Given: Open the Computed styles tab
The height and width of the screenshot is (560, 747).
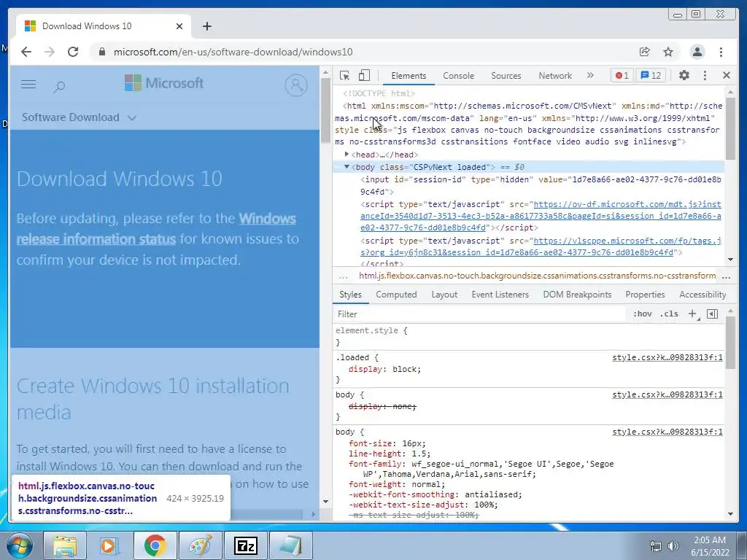Looking at the screenshot, I should pos(396,295).
